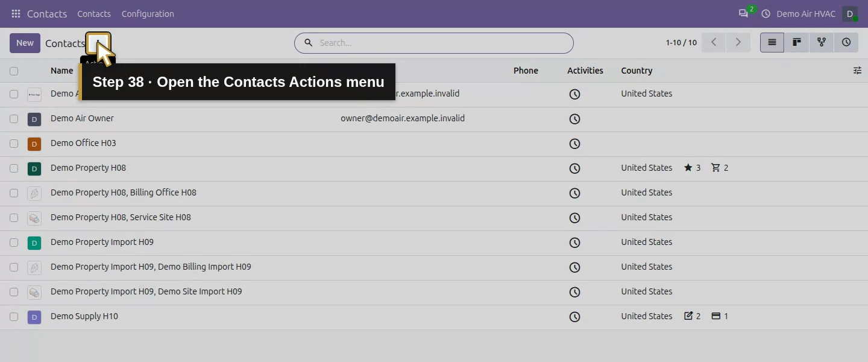Screen dimensions: 868x362
Task: Click cart count 2 on Demo Property H08
Action: [720, 168]
